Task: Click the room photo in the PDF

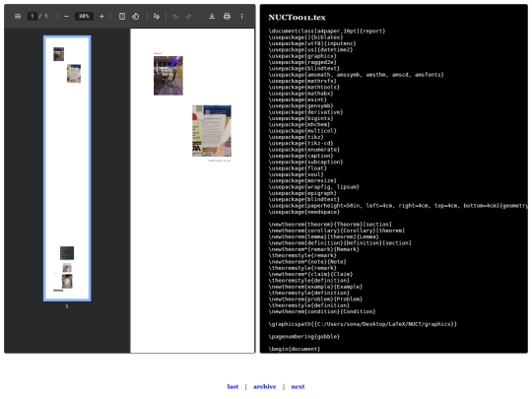Action: pos(168,76)
